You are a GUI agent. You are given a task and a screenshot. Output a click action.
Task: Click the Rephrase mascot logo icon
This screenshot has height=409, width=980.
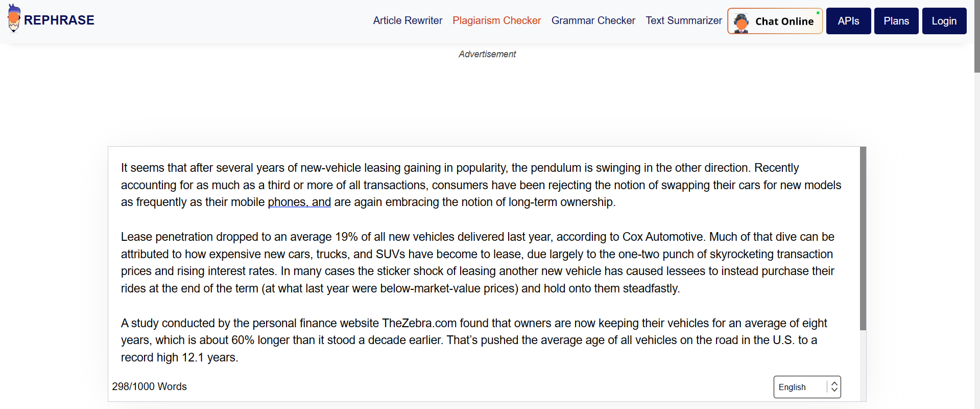point(14,18)
